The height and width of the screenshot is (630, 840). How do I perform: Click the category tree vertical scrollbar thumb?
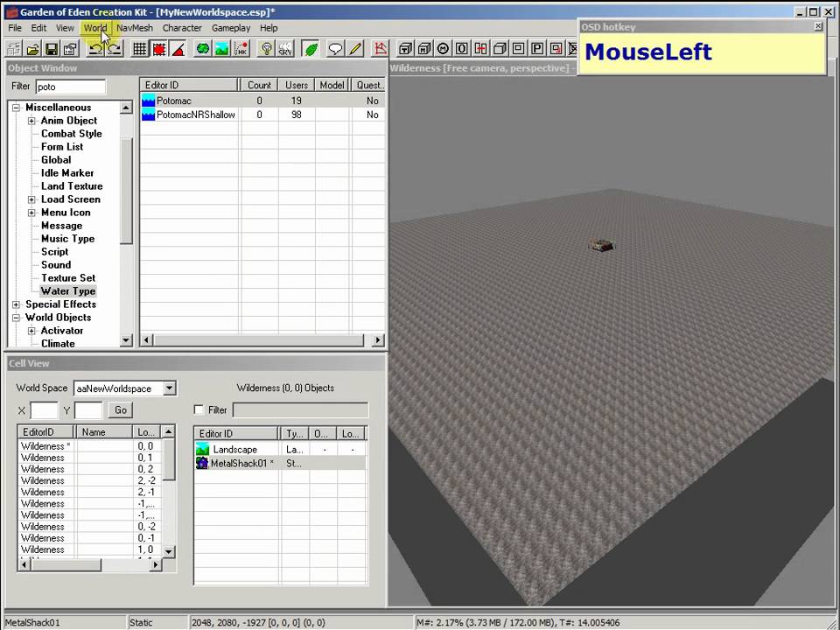(x=126, y=191)
